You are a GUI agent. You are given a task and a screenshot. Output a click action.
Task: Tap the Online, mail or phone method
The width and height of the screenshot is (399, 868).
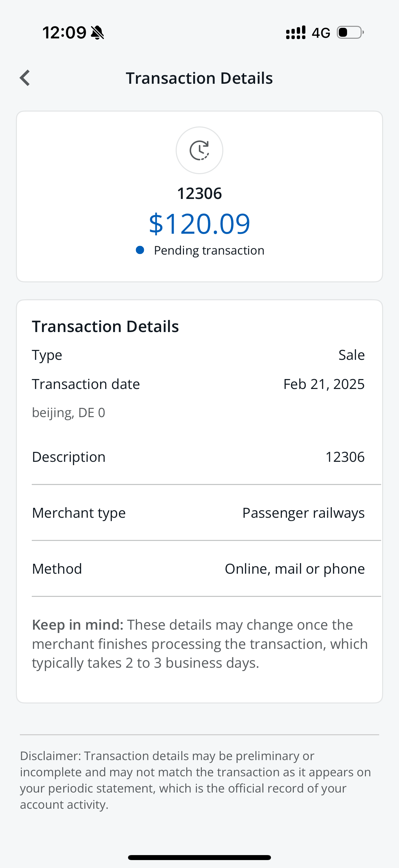(x=295, y=569)
